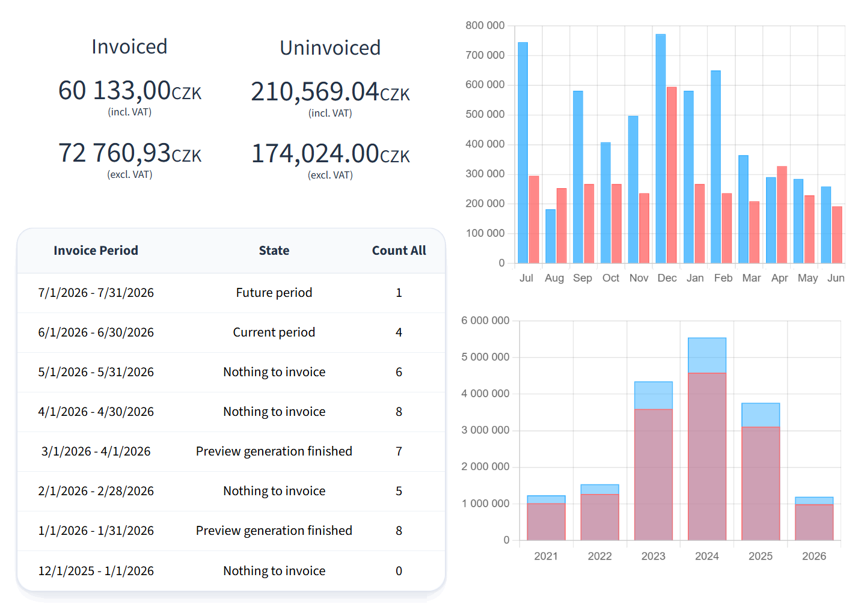Click Preview generation finished for 1/1/2026 period

274,531
